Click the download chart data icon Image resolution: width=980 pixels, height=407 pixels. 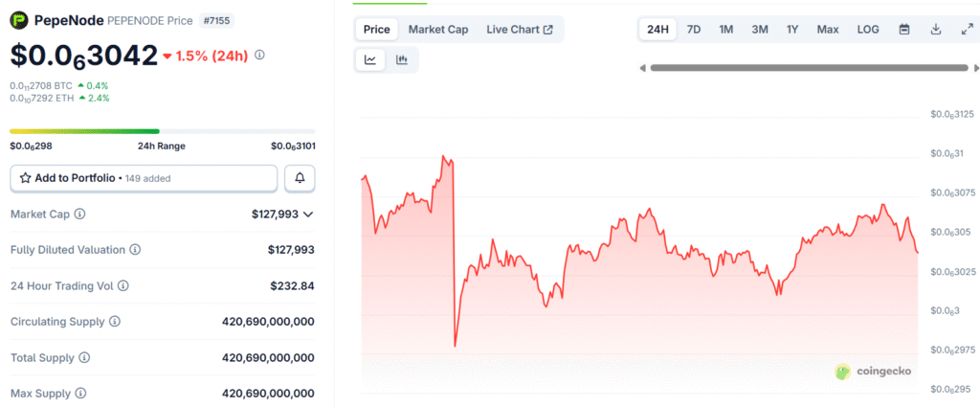tap(936, 30)
